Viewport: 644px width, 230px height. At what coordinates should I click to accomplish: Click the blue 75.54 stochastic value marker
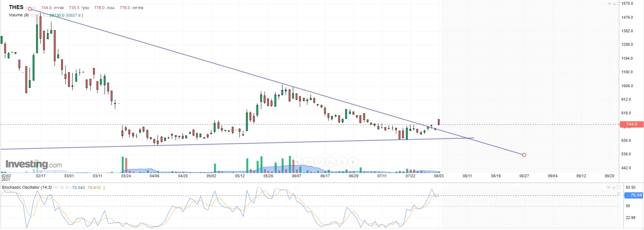point(634,195)
